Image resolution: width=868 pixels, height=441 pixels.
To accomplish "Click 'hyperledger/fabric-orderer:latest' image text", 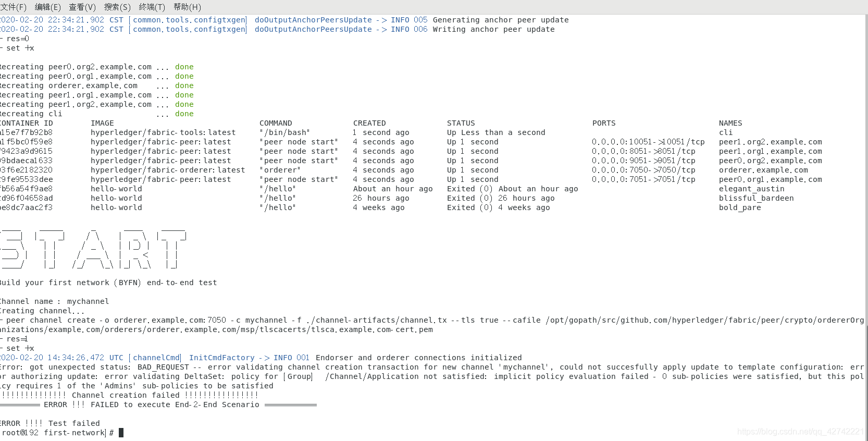I will pos(168,170).
